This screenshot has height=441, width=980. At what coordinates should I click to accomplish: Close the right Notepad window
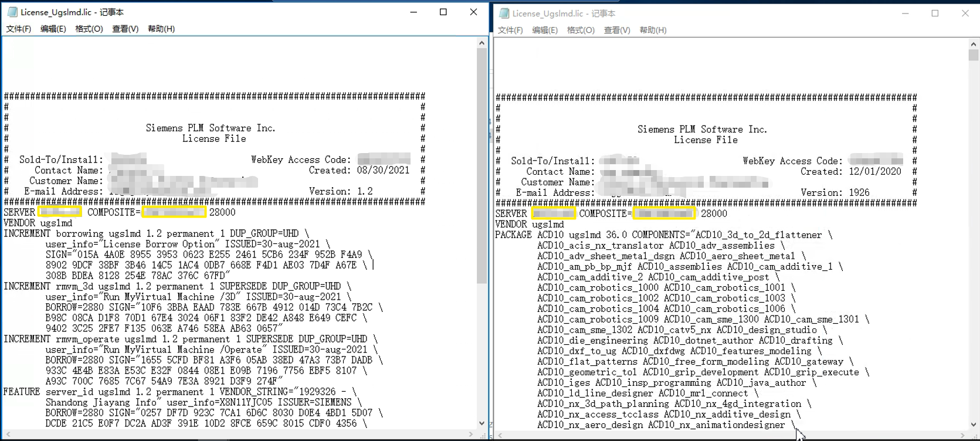pos(965,13)
